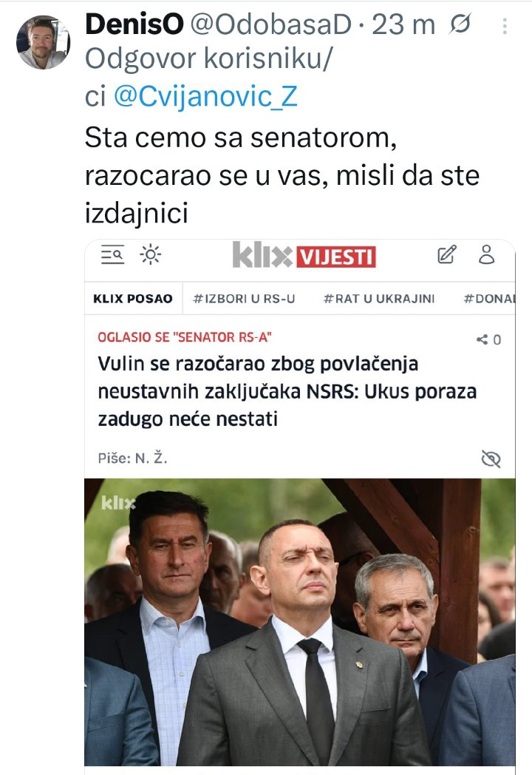The height and width of the screenshot is (775, 532).
Task: Open the search menu icon on the Klix header
Action: point(112,255)
